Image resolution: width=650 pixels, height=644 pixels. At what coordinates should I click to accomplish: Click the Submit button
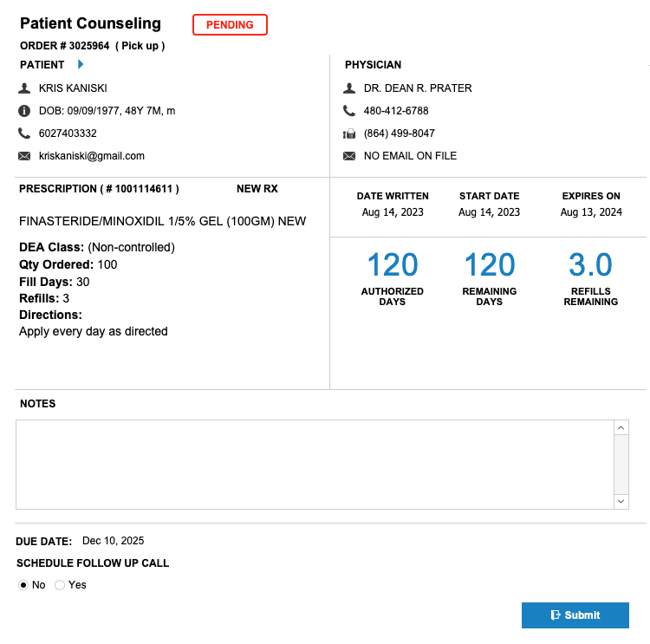pos(575,615)
